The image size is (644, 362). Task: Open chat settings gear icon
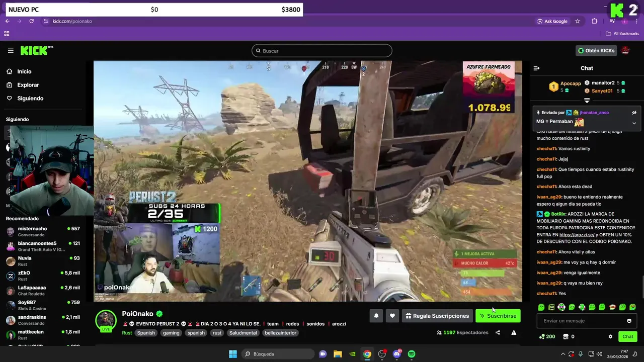pyautogui.click(x=610, y=337)
